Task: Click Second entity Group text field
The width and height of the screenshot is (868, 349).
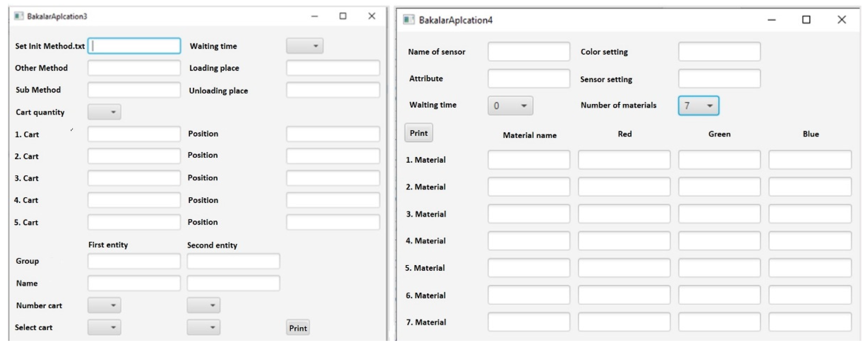Action: coord(233,261)
